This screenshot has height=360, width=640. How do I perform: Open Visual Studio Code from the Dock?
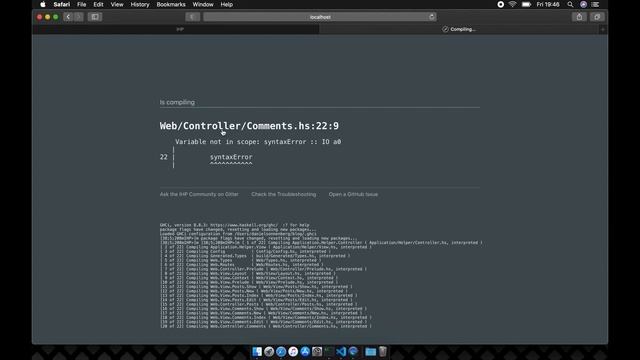point(341,351)
